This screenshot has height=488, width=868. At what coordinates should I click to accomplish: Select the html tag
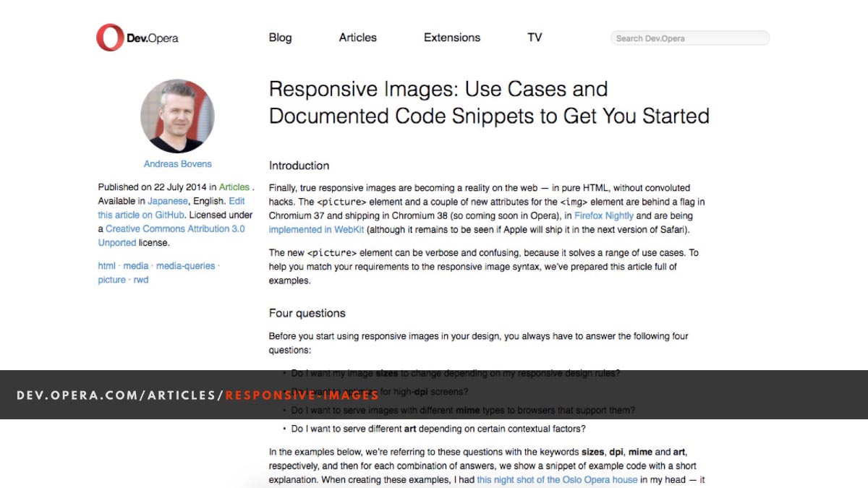pos(106,266)
